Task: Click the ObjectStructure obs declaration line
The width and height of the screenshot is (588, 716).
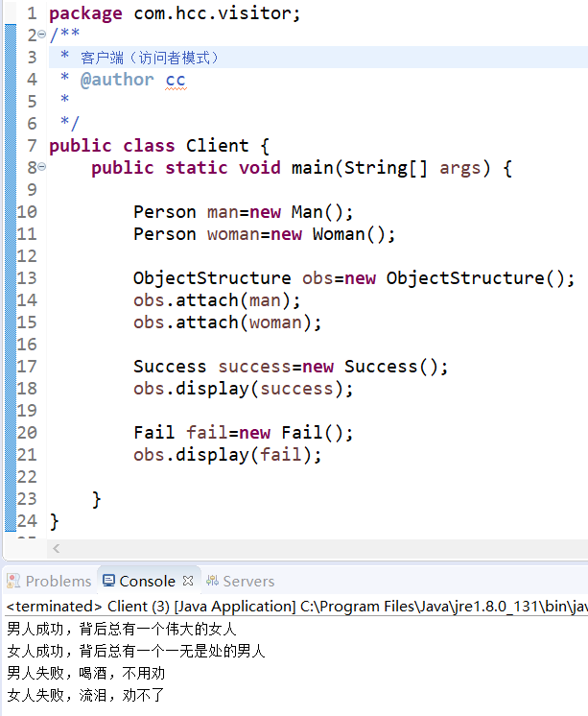Action: [x=354, y=278]
